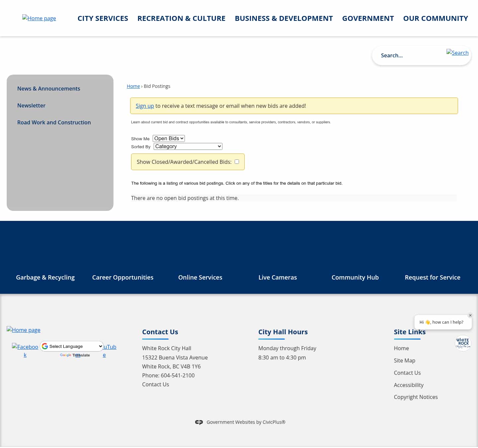This screenshot has height=448, width=478.
Task: Open the Sorted By Category dropdown
Action: pyautogui.click(x=188, y=146)
